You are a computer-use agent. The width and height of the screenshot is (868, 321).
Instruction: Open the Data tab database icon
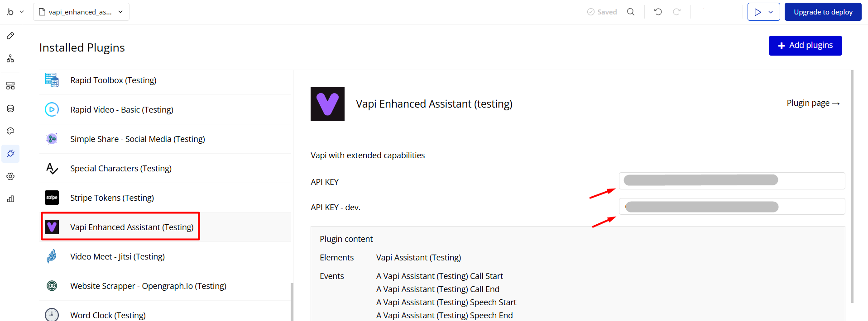point(10,109)
